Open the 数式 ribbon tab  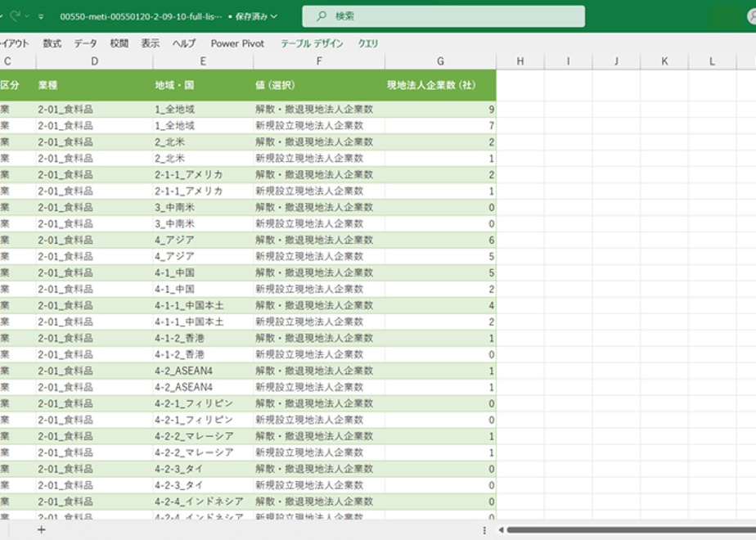point(52,43)
